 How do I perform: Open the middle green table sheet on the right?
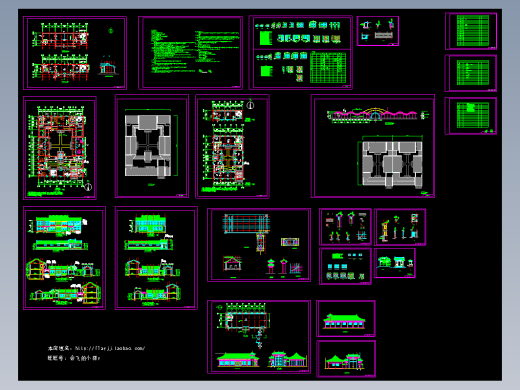point(471,73)
